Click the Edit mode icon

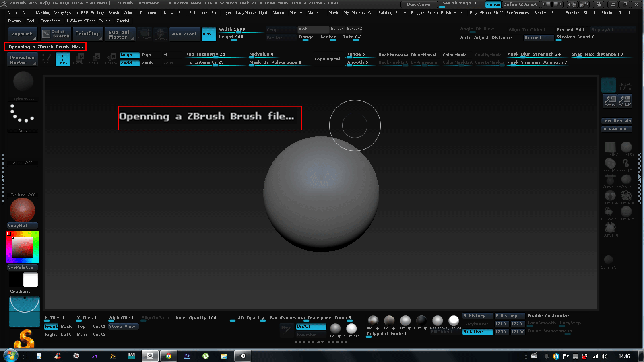click(x=46, y=59)
